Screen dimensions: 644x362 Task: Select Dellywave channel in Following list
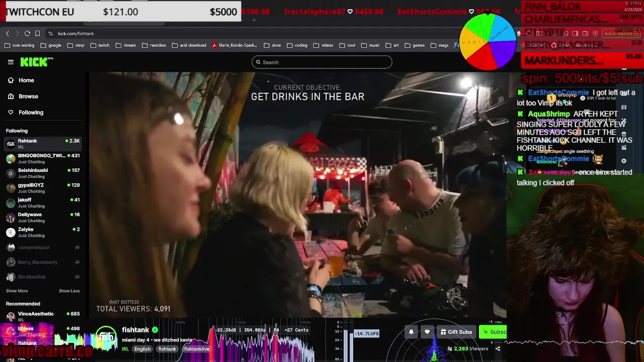[43, 217]
